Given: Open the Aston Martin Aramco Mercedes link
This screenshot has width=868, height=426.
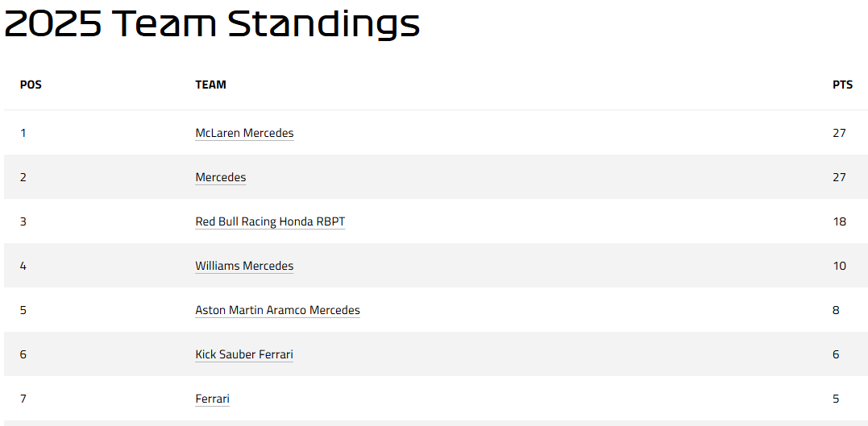Looking at the screenshot, I should point(277,310).
